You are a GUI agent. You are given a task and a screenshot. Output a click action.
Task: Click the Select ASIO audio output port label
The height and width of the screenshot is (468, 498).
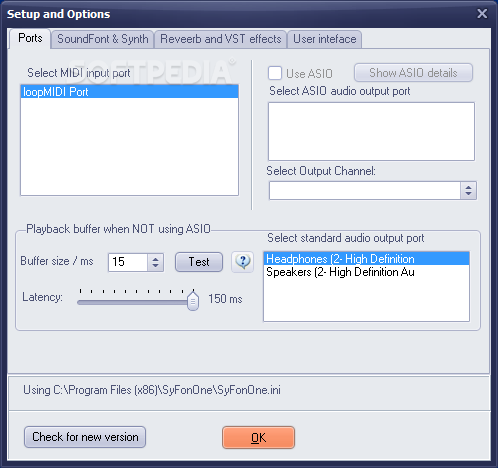point(340,91)
